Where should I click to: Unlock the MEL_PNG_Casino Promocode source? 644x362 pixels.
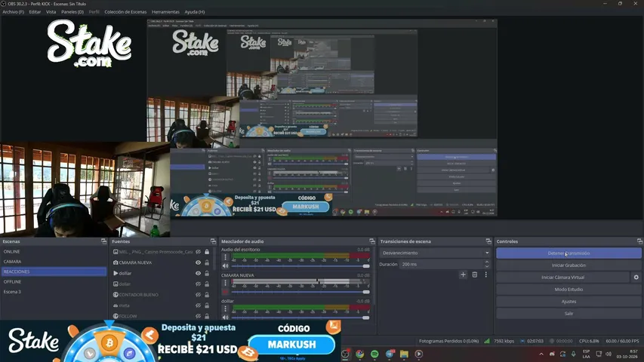click(x=207, y=252)
